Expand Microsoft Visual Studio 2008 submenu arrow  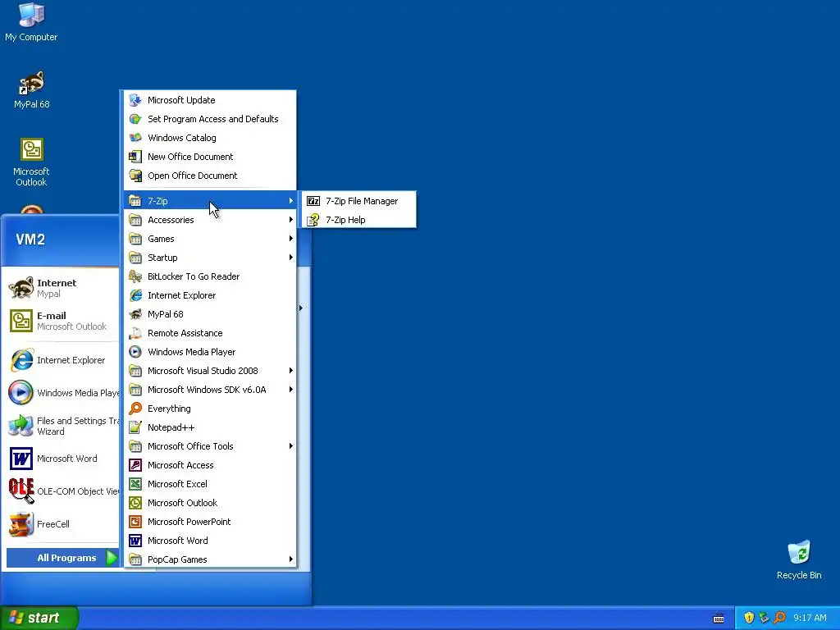pos(291,371)
